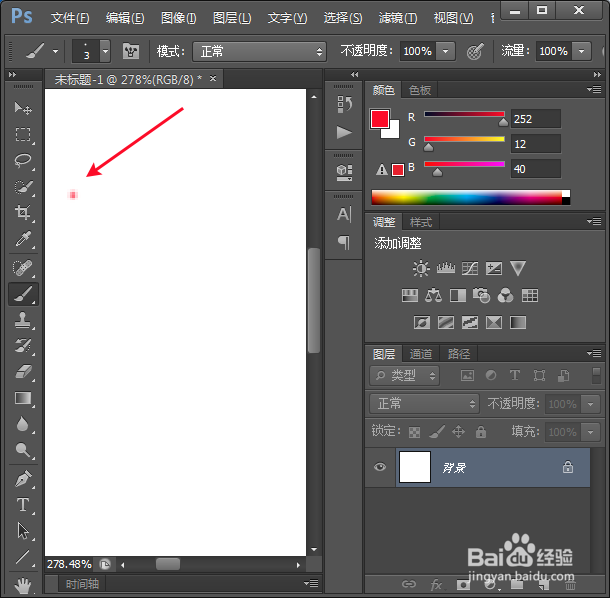Select the Clone Stamp tool
Viewport: 610px width, 598px height.
(23, 320)
